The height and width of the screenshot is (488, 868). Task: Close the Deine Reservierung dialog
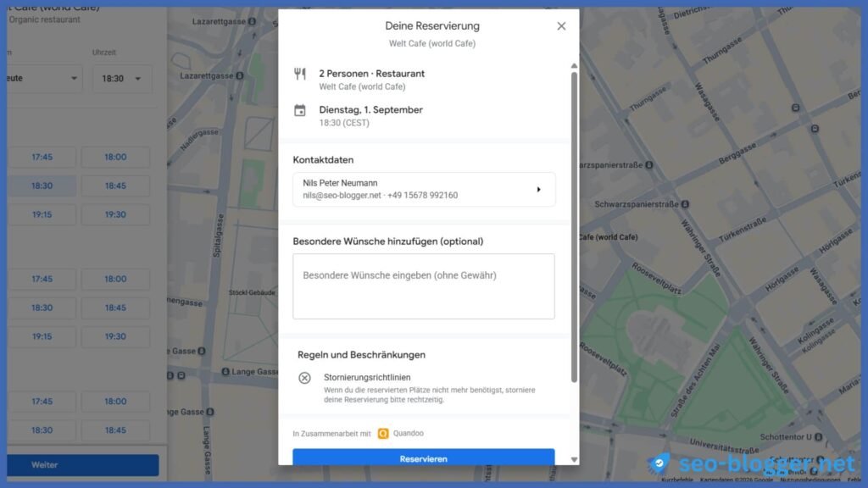coord(561,26)
